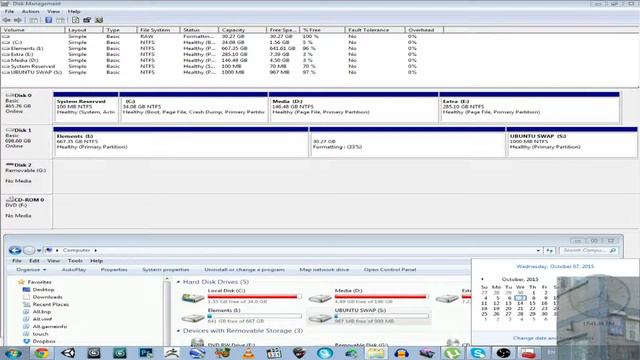Image resolution: width=640 pixels, height=360 pixels.
Task: Select the System Reserved row in volume list
Action: pyautogui.click(x=222, y=66)
